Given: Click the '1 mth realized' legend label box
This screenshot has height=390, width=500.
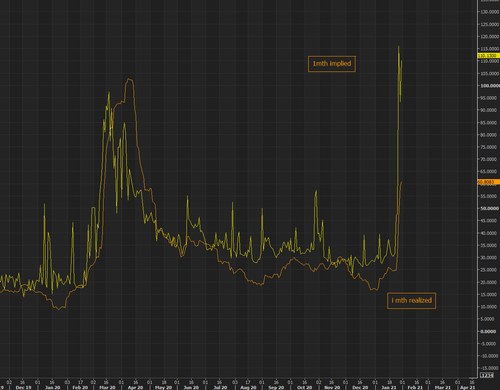Looking at the screenshot, I should click(x=411, y=301).
